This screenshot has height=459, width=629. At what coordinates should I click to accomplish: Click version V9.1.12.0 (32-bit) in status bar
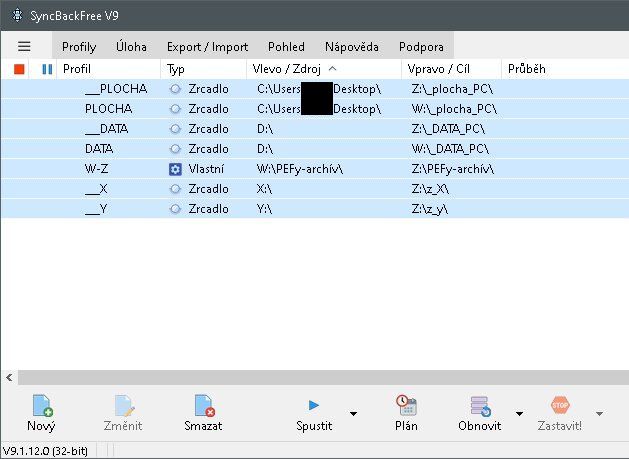45,451
